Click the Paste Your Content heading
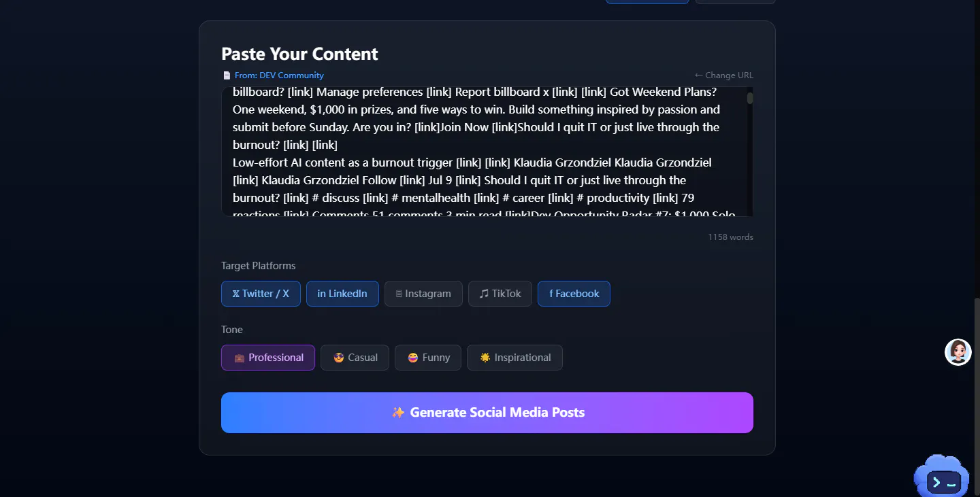The height and width of the screenshot is (497, 980). [x=299, y=54]
